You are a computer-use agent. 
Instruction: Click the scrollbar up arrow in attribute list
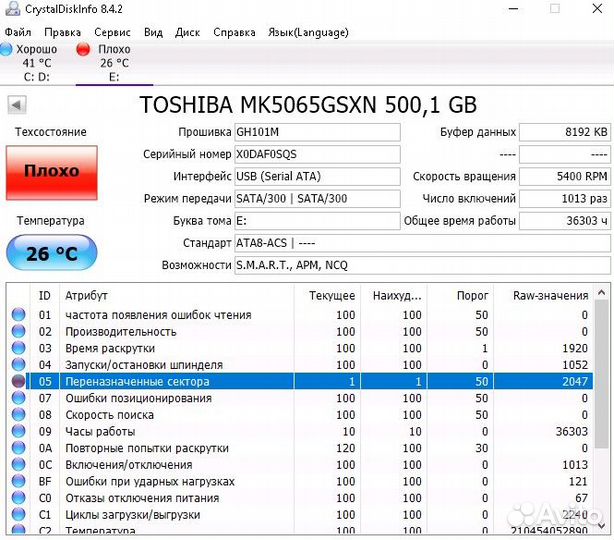[602, 293]
